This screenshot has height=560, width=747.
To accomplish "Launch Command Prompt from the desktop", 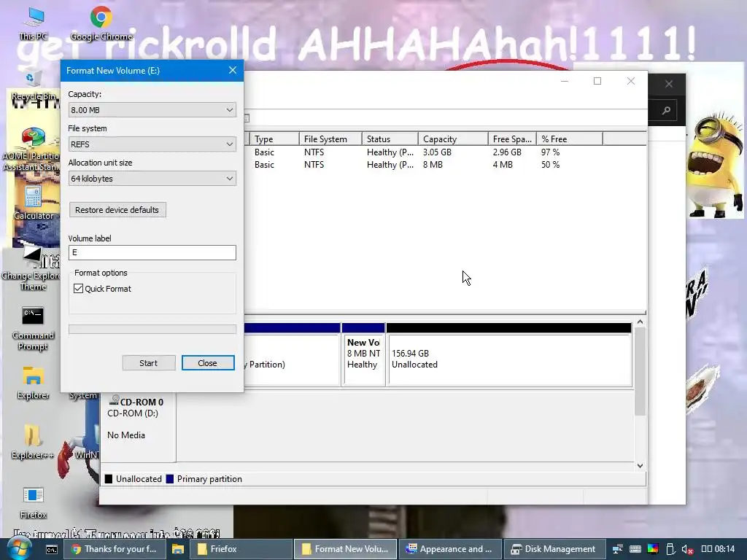I will pyautogui.click(x=33, y=329).
